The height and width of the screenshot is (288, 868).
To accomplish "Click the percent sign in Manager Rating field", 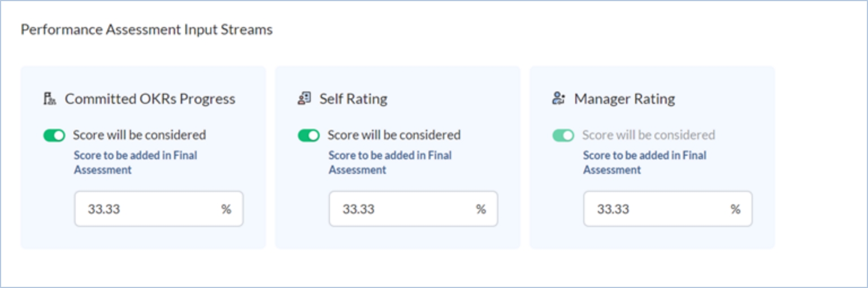I will 735,210.
